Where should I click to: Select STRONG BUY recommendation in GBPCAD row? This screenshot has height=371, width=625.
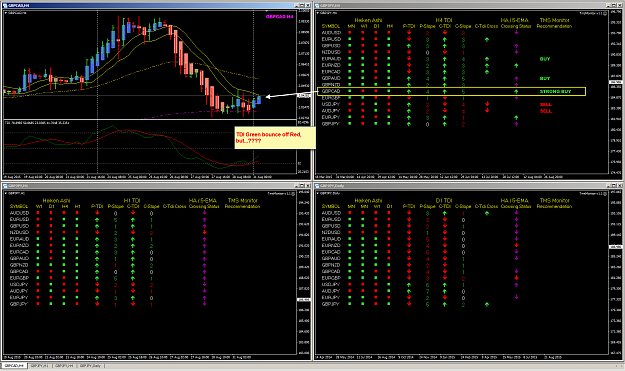555,92
